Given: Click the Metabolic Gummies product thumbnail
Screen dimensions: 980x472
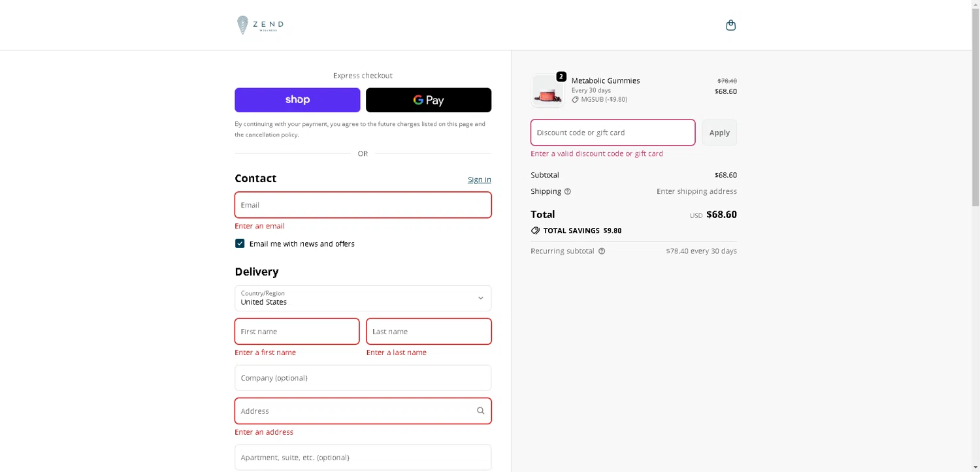Looking at the screenshot, I should pyautogui.click(x=547, y=91).
